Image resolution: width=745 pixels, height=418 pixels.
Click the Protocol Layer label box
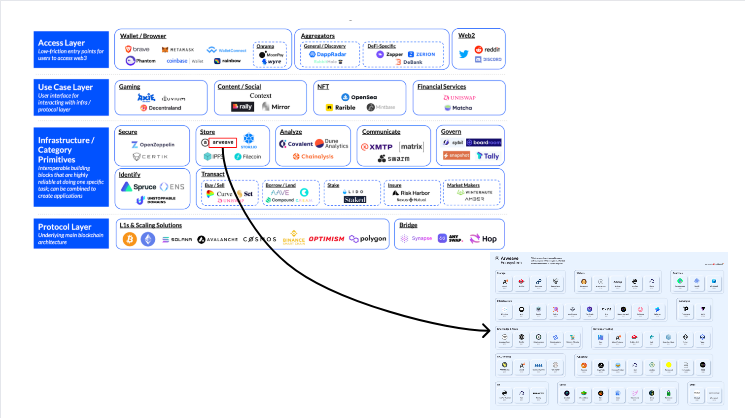click(71, 233)
